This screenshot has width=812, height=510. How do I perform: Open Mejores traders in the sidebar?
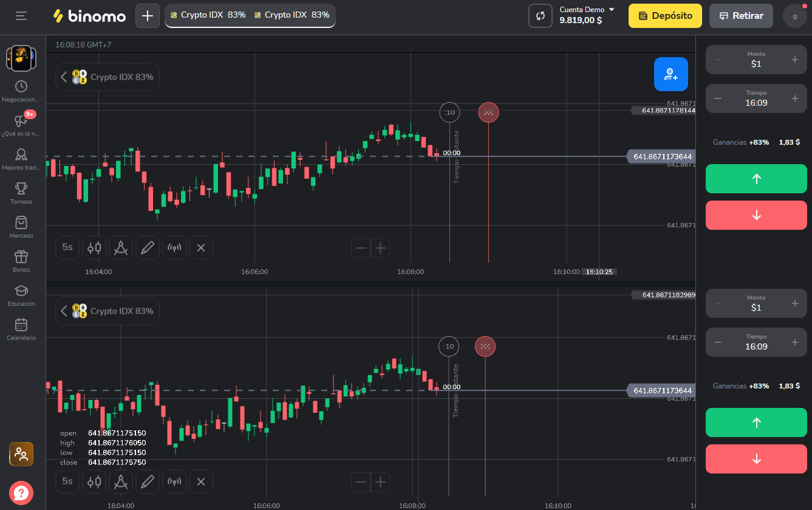coord(21,159)
